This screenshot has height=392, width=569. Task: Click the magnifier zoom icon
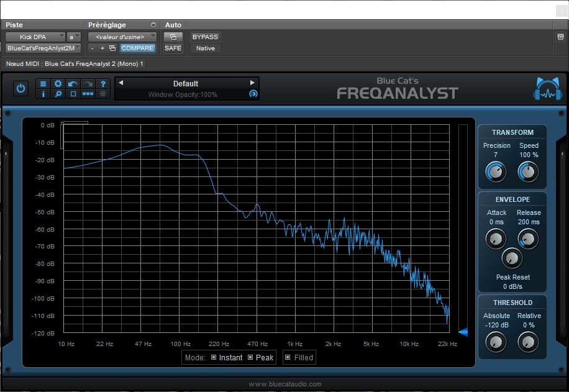pos(58,94)
